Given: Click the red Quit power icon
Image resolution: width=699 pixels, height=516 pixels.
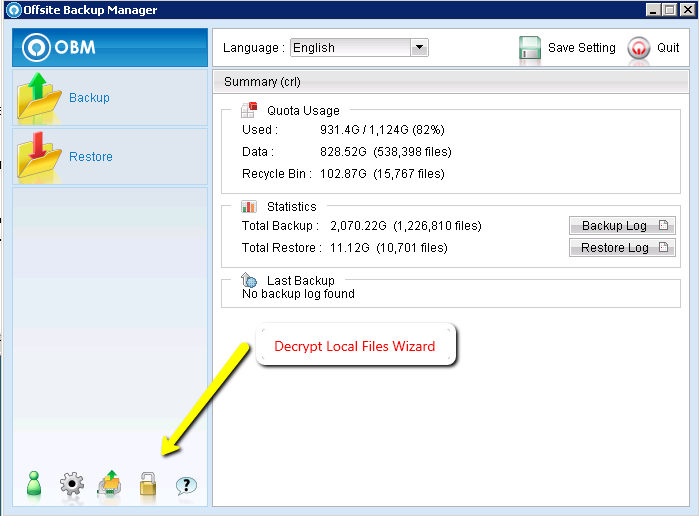Looking at the screenshot, I should tap(639, 48).
